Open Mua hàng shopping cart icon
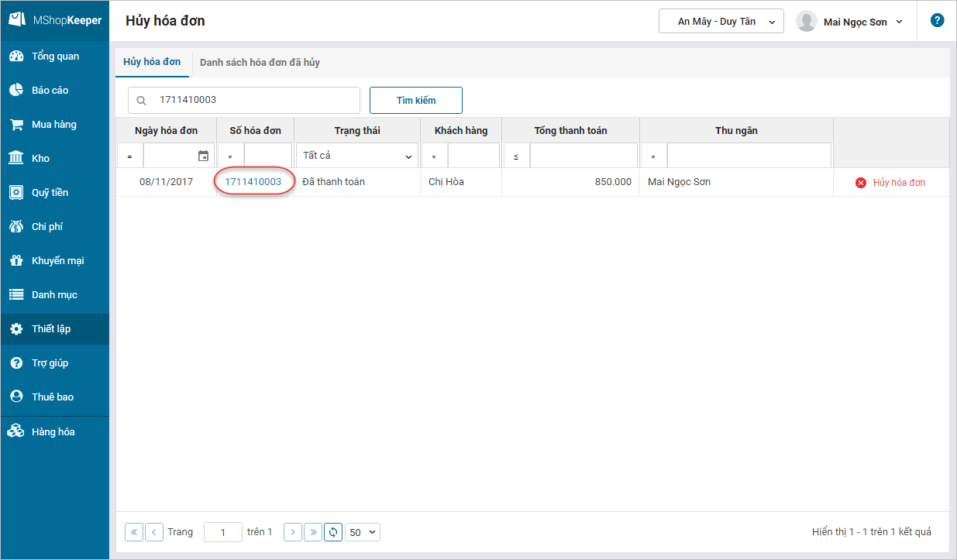This screenshot has height=560, width=957. point(15,125)
